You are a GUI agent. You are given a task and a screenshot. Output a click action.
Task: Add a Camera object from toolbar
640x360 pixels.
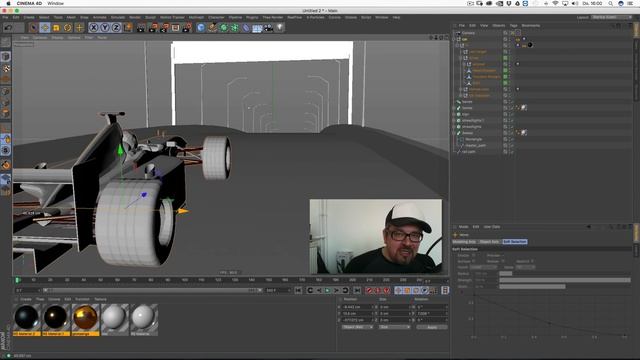[269, 27]
